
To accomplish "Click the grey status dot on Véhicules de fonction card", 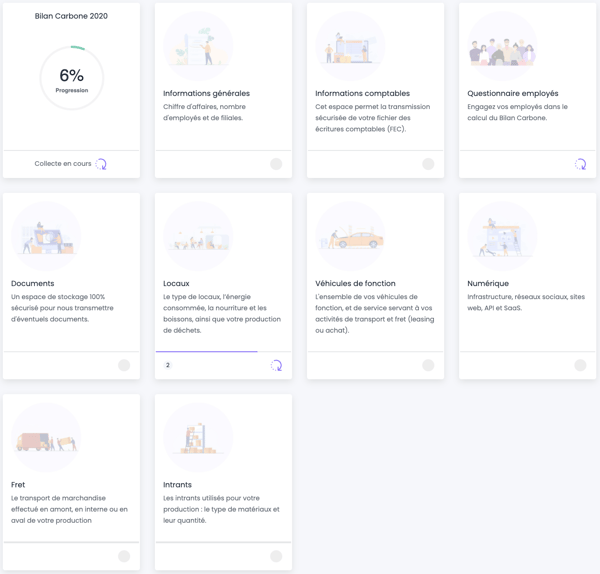I will pyautogui.click(x=428, y=365).
